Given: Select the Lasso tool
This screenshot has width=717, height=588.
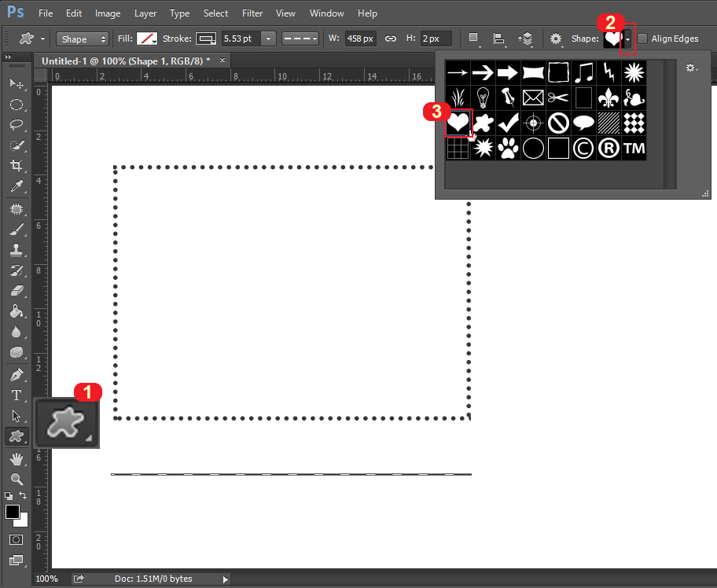Looking at the screenshot, I should point(17,125).
